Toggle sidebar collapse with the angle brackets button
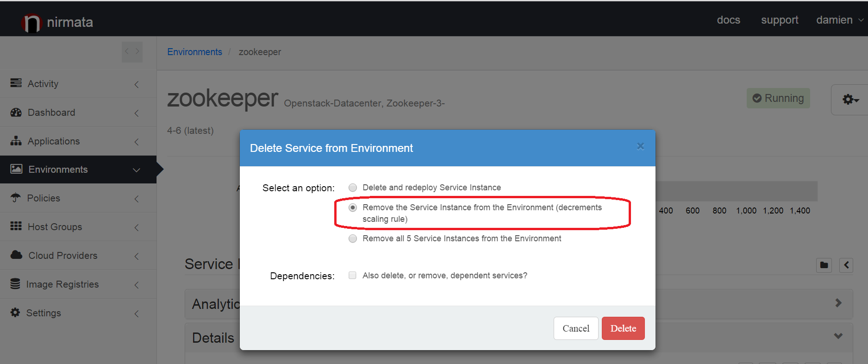 click(x=132, y=51)
